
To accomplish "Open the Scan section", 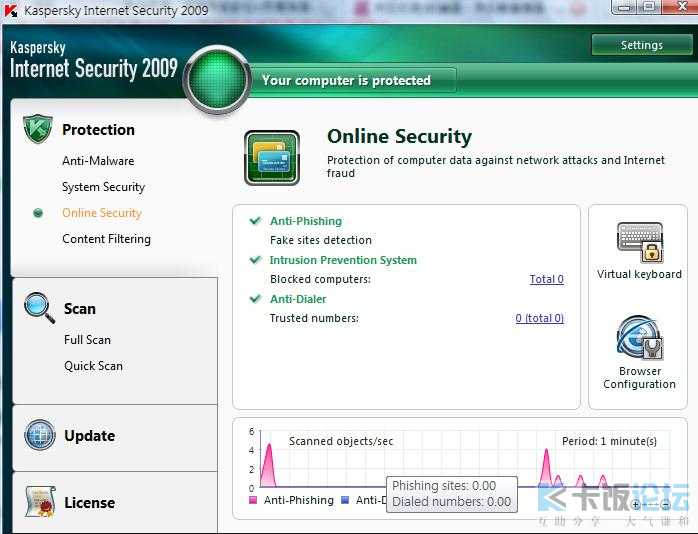I will tap(80, 308).
